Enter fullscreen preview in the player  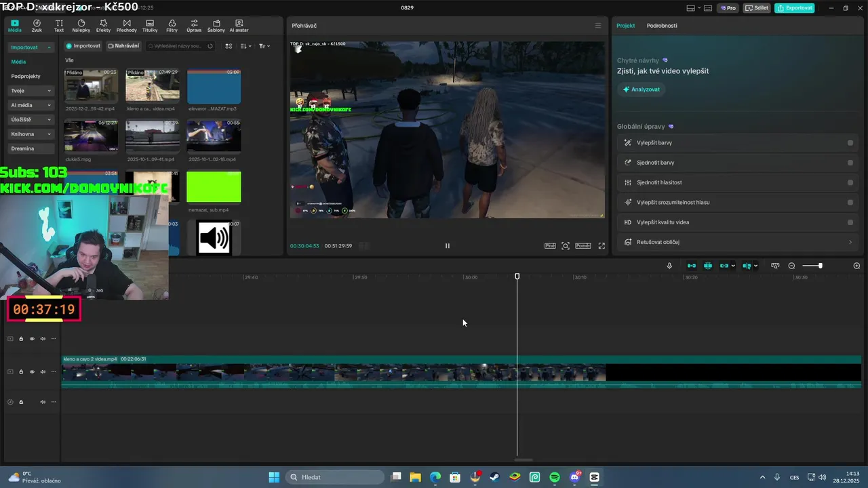point(601,246)
